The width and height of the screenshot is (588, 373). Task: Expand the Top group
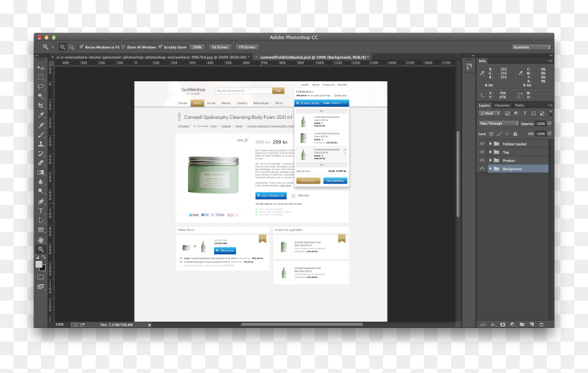[x=490, y=152]
